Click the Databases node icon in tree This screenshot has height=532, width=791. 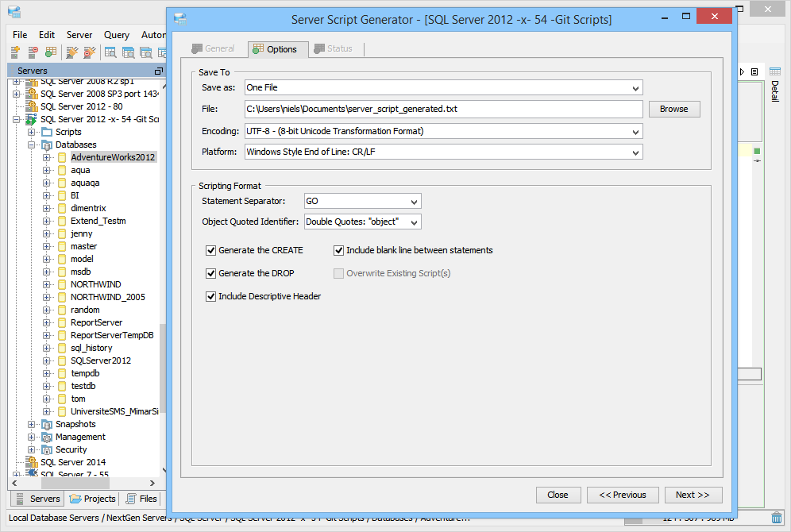tap(47, 145)
